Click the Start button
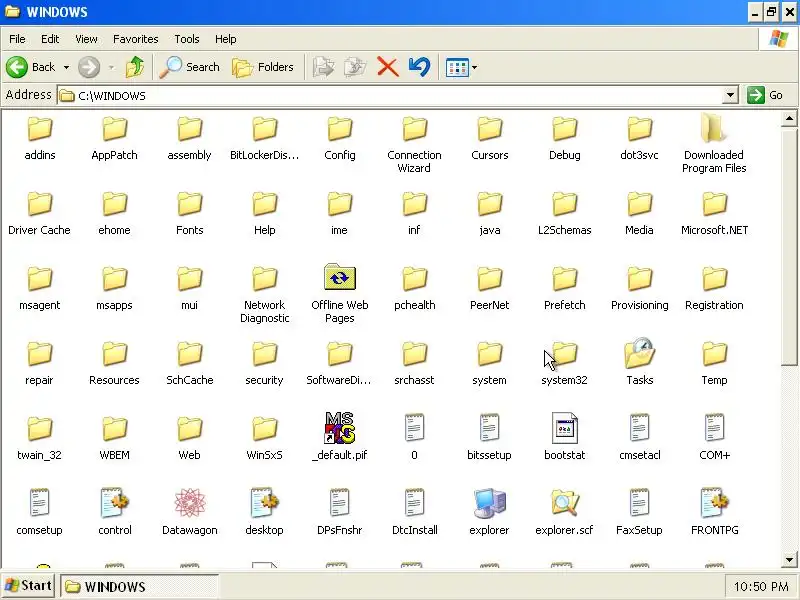 29,586
